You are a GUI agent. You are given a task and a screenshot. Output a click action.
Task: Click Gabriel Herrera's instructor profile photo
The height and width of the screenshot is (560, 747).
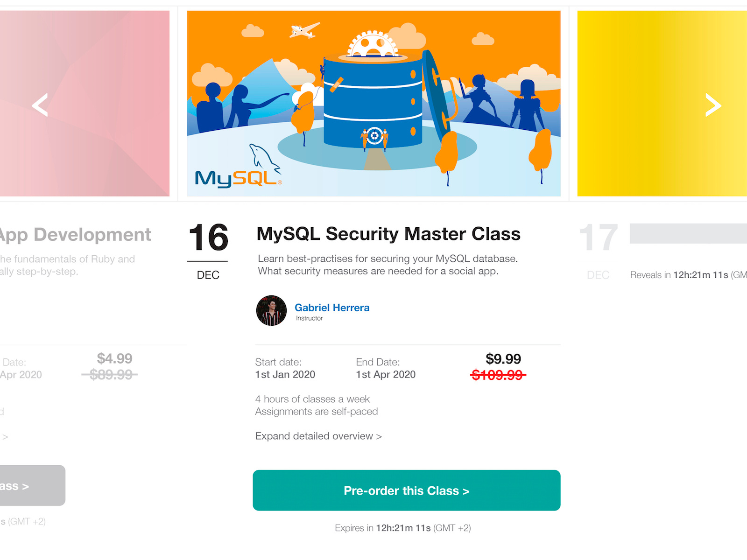271,311
